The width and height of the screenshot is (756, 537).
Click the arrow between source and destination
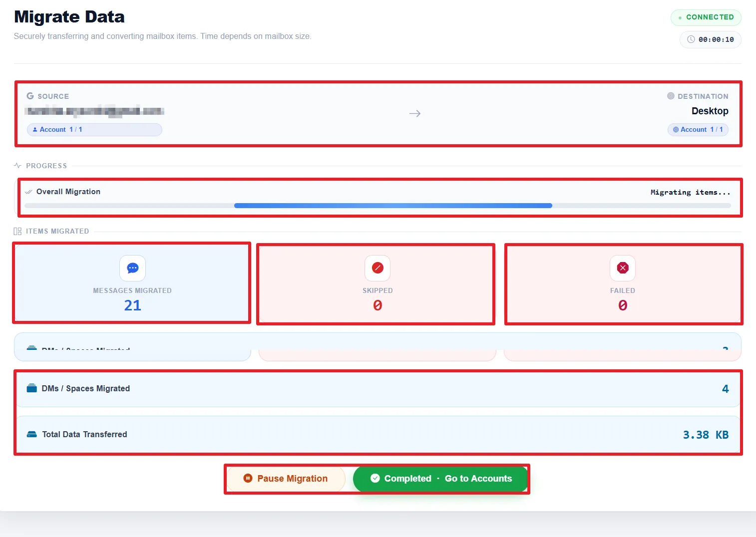pyautogui.click(x=415, y=114)
